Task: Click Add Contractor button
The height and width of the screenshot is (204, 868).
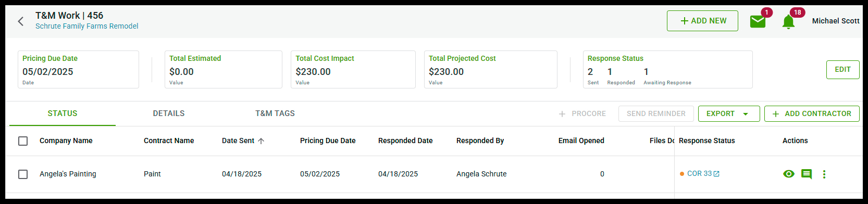Action: (x=812, y=114)
